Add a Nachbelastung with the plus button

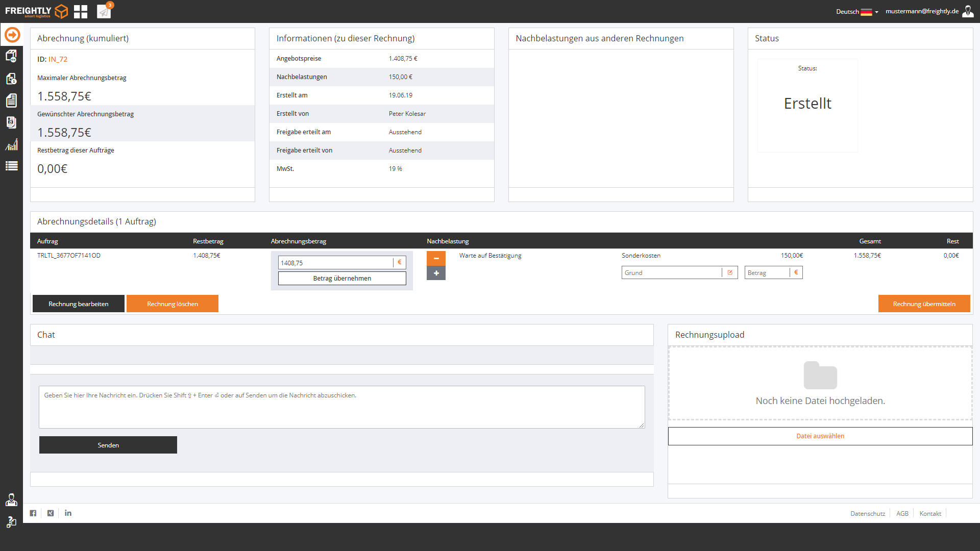pyautogui.click(x=436, y=273)
